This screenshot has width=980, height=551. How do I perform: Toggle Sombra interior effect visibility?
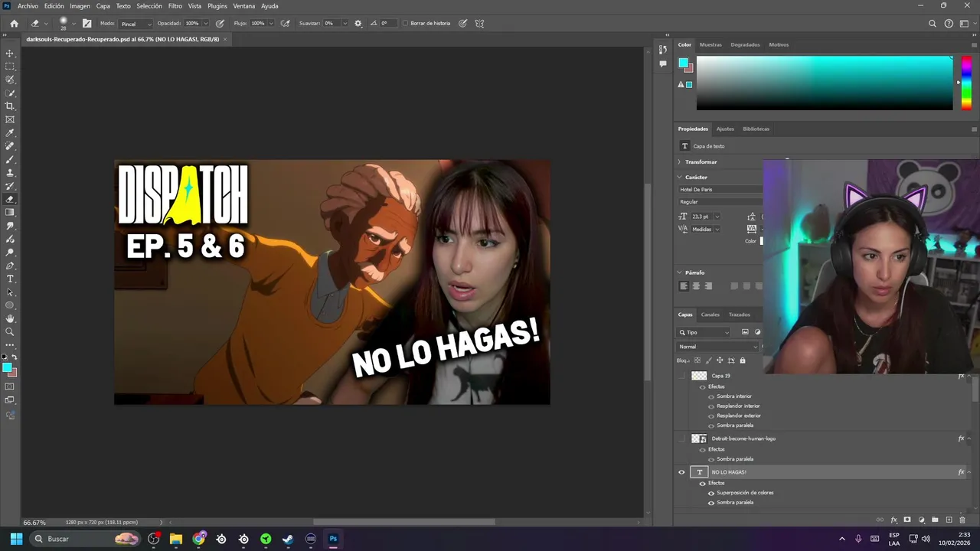pyautogui.click(x=711, y=396)
